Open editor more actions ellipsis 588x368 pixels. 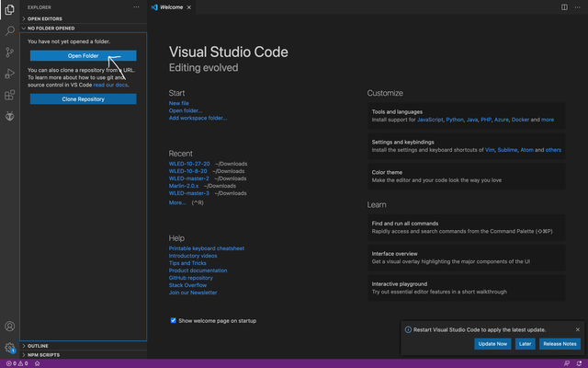pyautogui.click(x=577, y=7)
